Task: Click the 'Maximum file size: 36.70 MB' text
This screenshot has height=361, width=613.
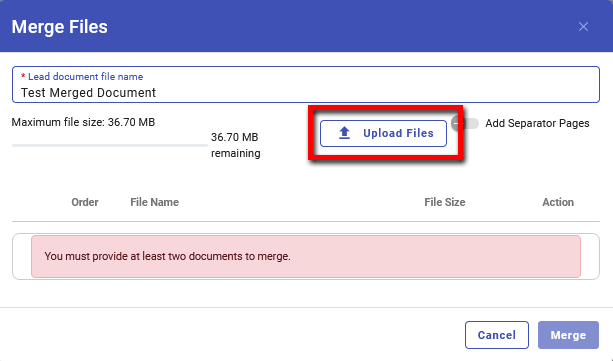Action: pyautogui.click(x=83, y=122)
